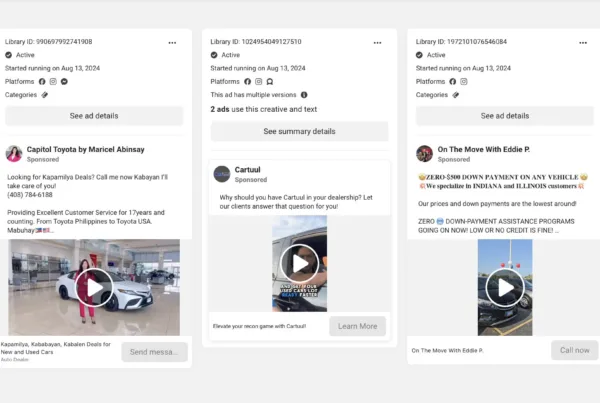Image resolution: width=600 pixels, height=403 pixels.
Task: Click 'Started running on Aug 13, 2024' on Cartuul card
Action: point(258,68)
